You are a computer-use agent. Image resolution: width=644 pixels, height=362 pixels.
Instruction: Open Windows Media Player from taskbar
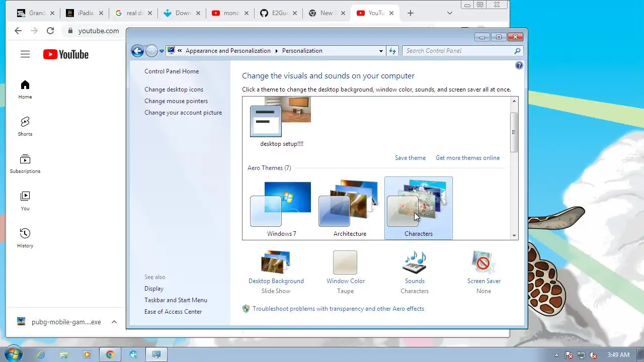tap(87, 354)
